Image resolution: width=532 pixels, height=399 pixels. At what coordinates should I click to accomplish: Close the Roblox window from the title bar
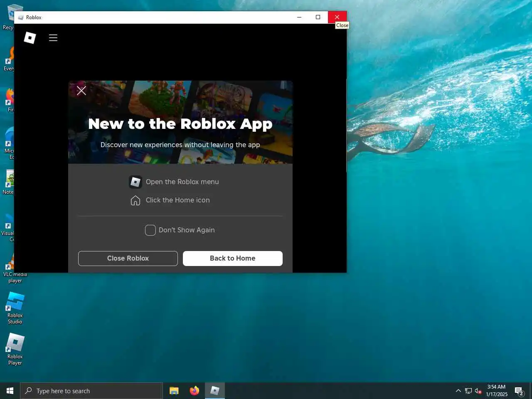point(337,17)
